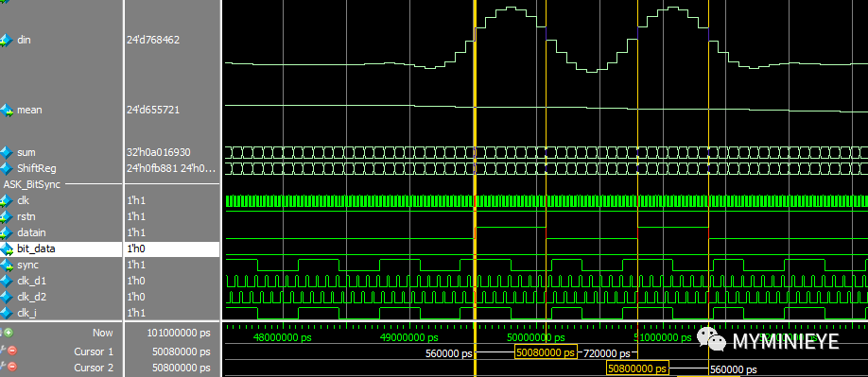868x377 pixels.
Task: Remove Cursor 2 with its red minus icon
Action: tap(12, 367)
